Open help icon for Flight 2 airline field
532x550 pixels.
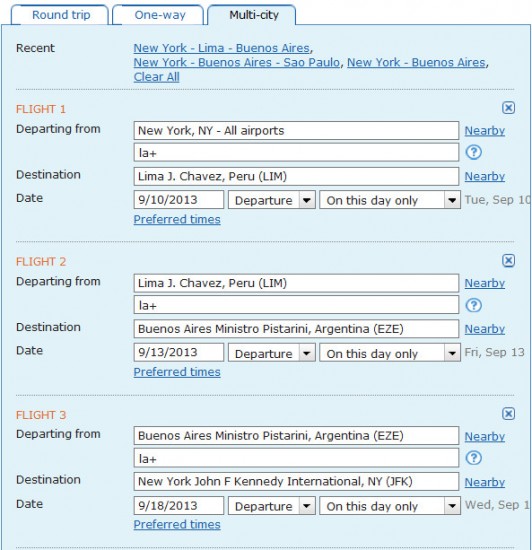point(473,305)
